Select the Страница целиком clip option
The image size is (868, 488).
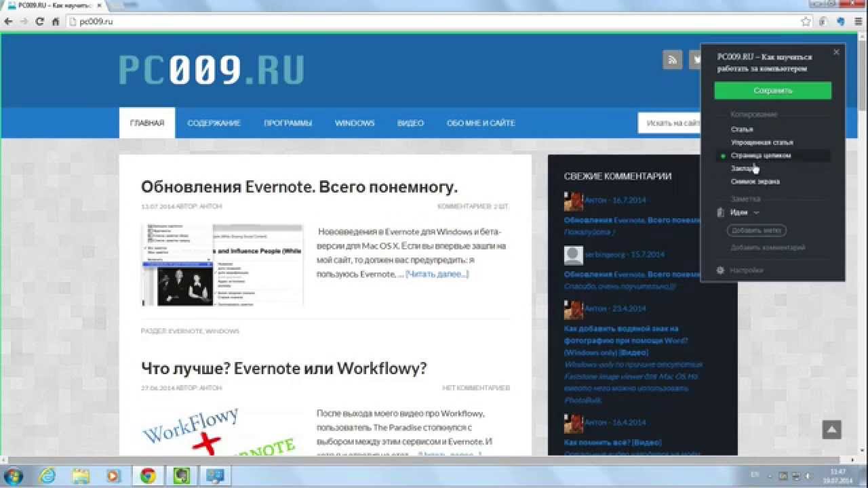pos(772,156)
